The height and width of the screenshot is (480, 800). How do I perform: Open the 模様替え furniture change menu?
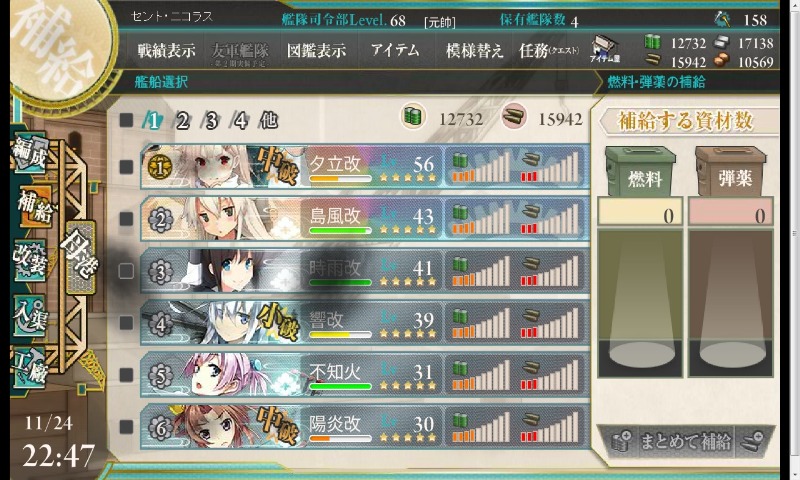(x=474, y=50)
